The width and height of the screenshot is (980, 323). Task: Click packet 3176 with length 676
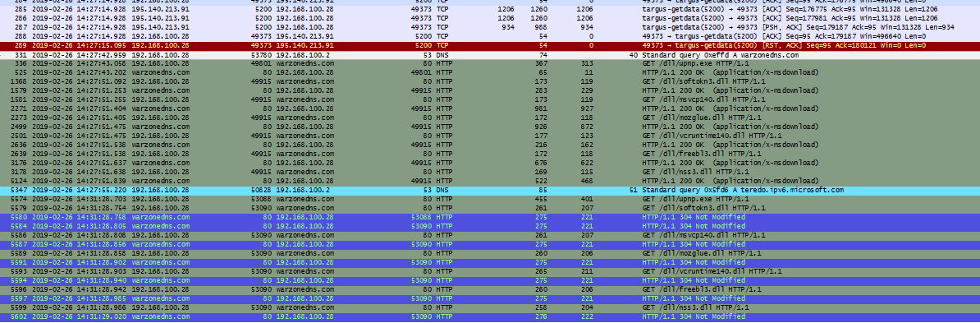coord(490,163)
